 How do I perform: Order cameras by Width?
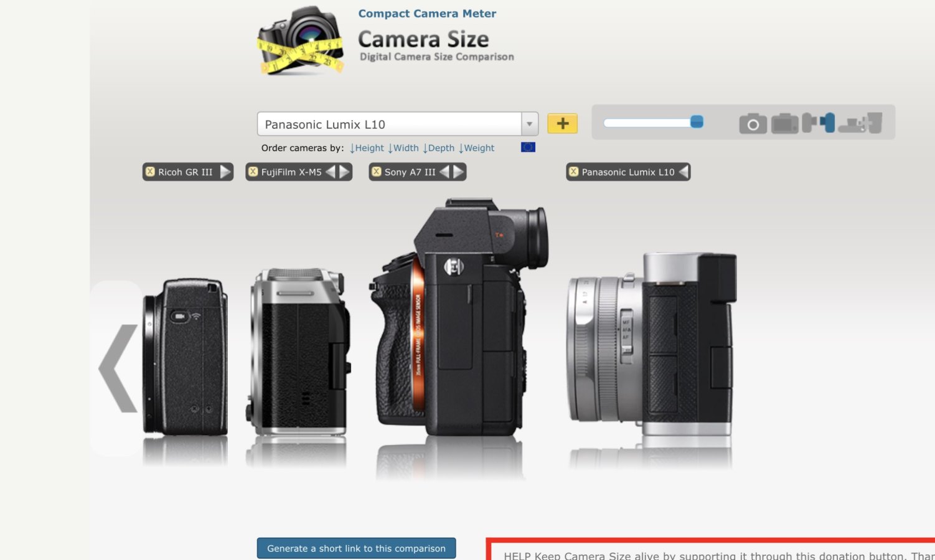[403, 148]
